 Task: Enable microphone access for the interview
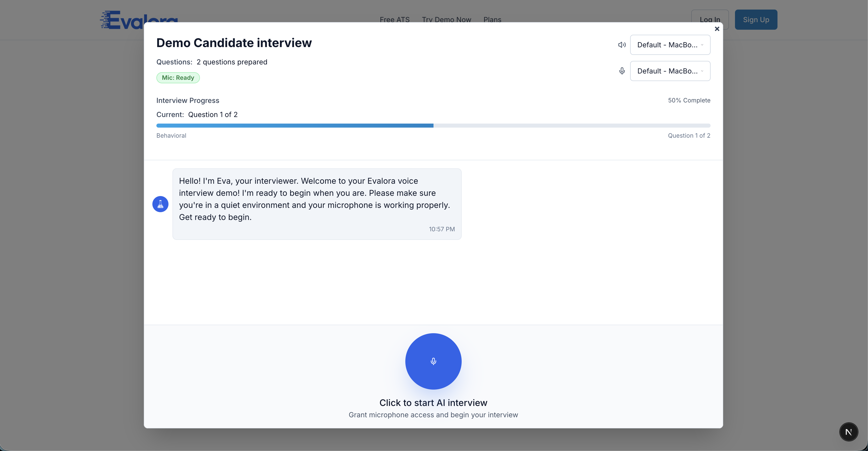pyautogui.click(x=433, y=361)
